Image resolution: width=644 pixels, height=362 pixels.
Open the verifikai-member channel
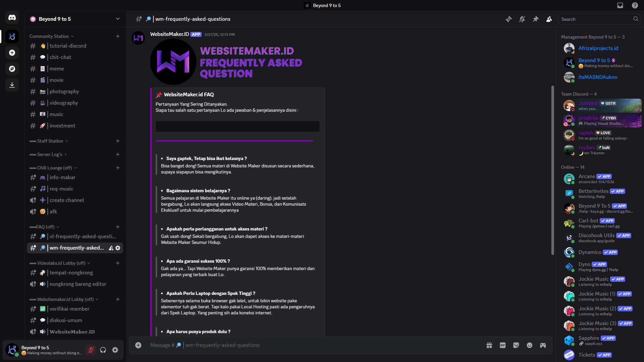coord(75,309)
